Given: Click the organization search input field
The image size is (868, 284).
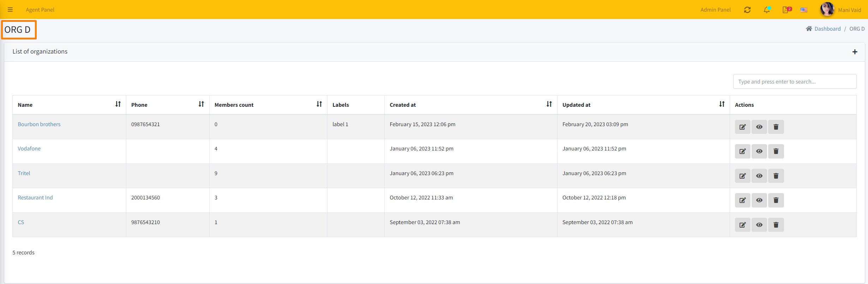Looking at the screenshot, I should [794, 81].
